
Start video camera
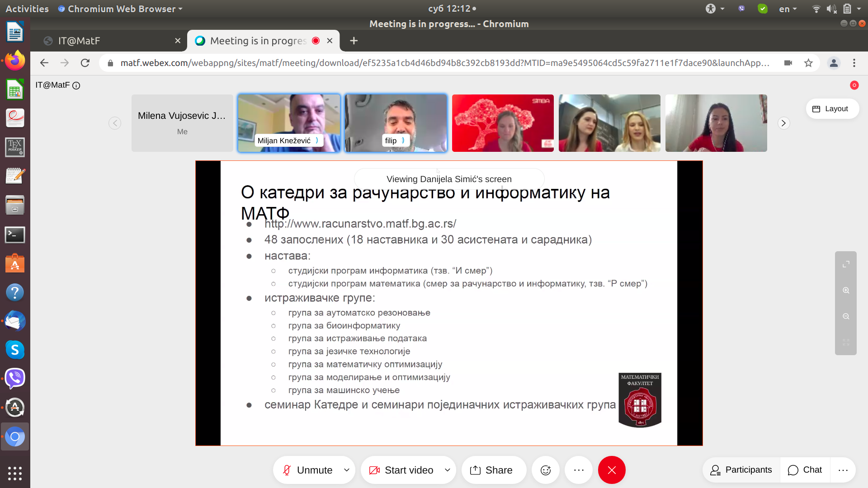(401, 470)
